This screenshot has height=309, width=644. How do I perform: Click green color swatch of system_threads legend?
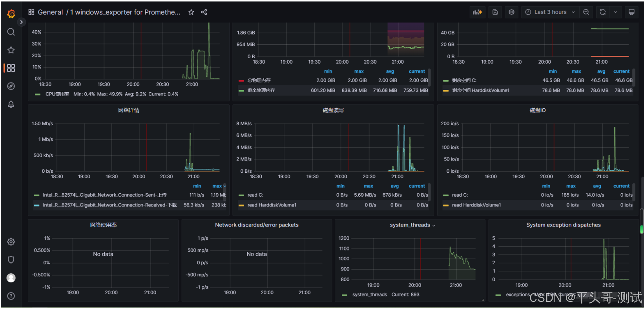click(345, 295)
